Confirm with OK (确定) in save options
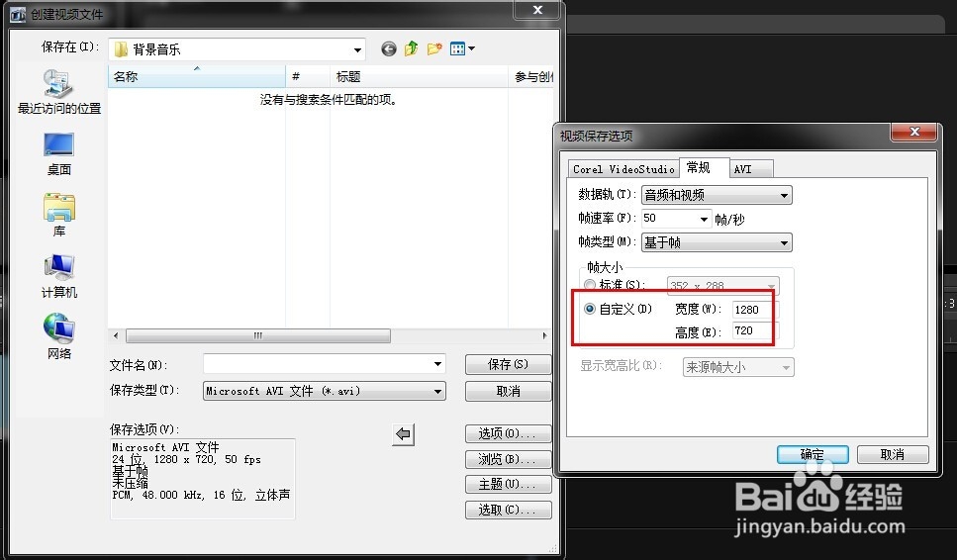Screen dimensions: 957x560 (813, 454)
